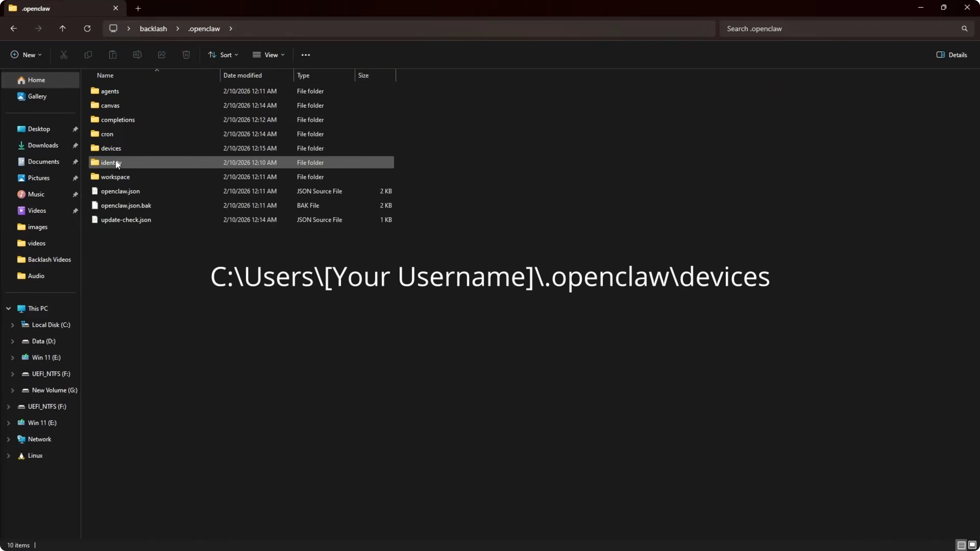Switch to details list view in the status bar
Viewport: 980px width, 551px height.
click(x=961, y=545)
